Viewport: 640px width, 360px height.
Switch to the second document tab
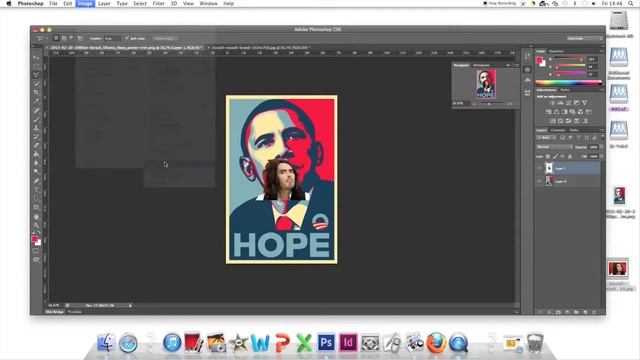click(260, 48)
